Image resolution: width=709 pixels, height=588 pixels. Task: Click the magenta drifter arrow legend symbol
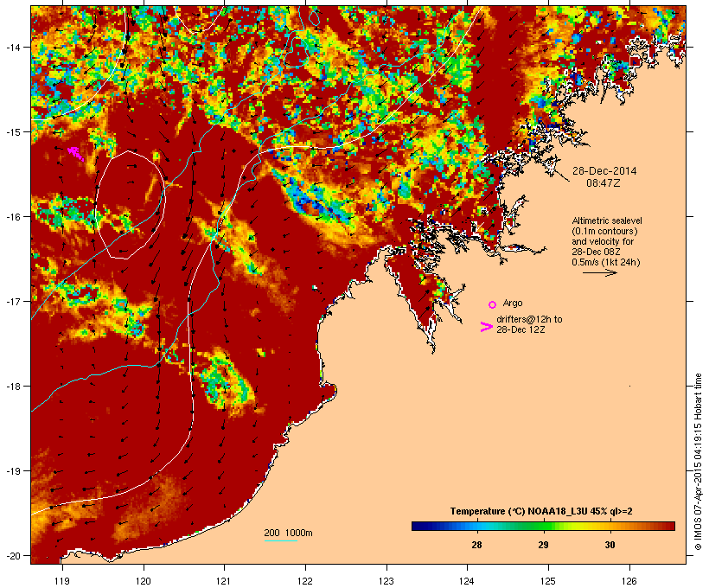[486, 327]
